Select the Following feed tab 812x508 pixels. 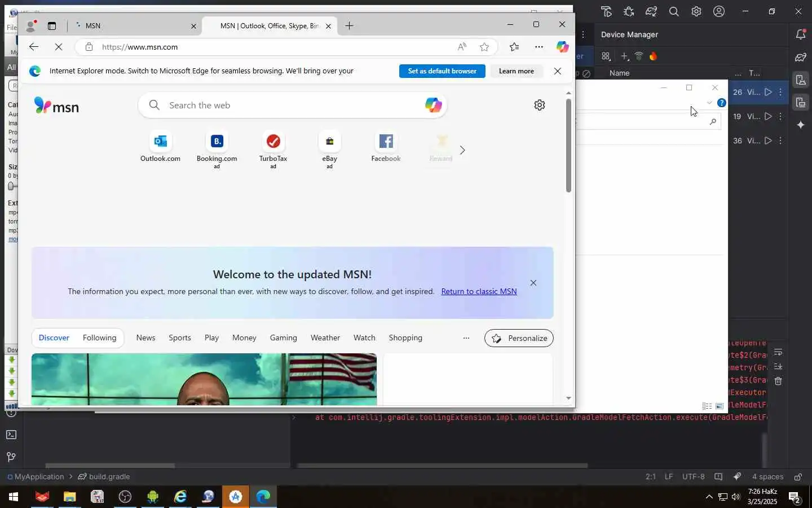[x=99, y=338]
